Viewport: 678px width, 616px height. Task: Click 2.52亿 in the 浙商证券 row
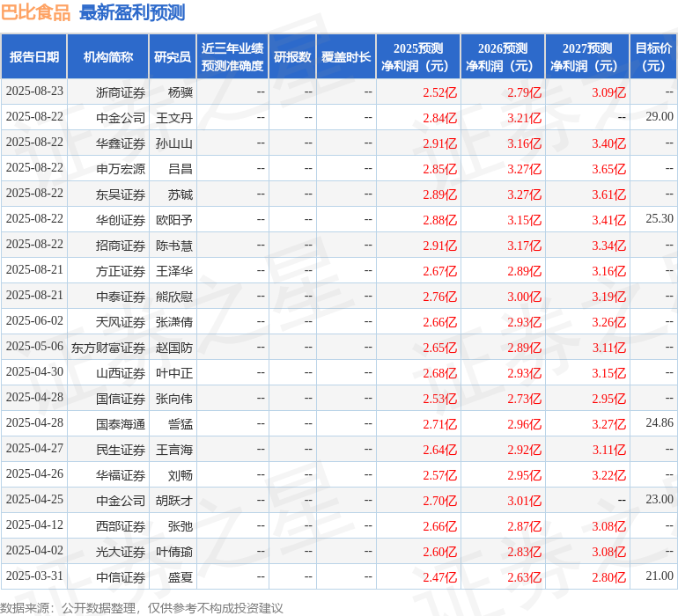point(439,92)
